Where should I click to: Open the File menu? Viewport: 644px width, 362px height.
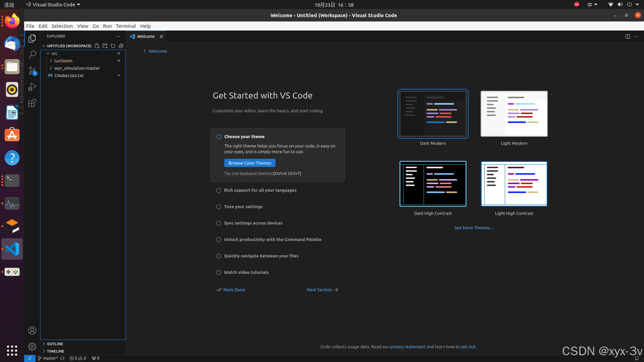pos(30,26)
